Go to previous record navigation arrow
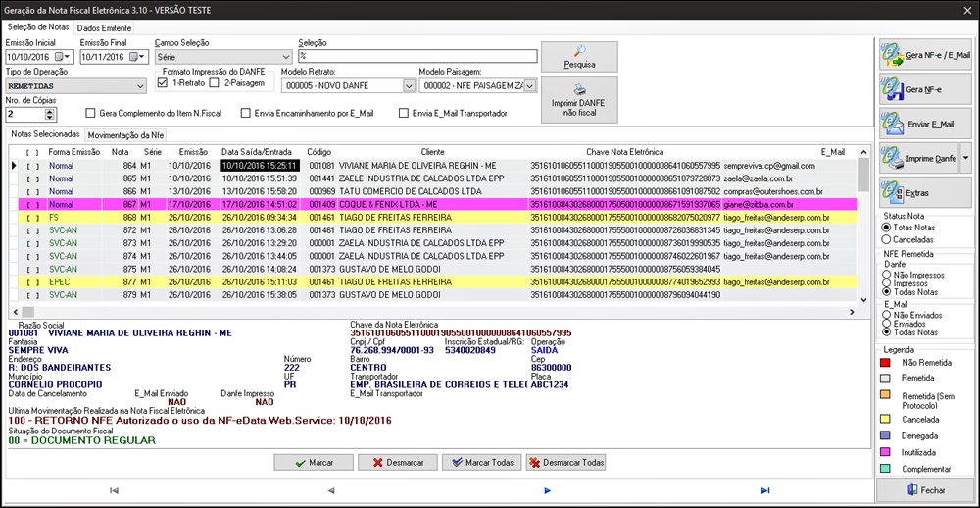Image resolution: width=980 pixels, height=508 pixels. 331,490
